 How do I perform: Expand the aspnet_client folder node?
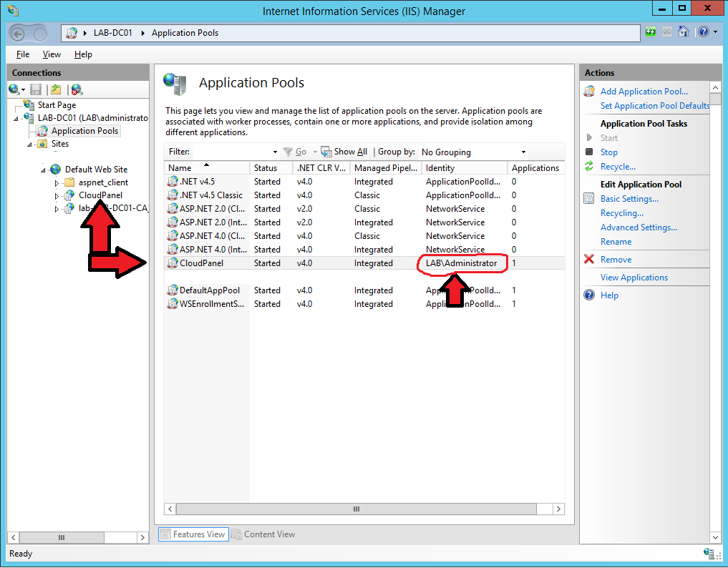(57, 182)
